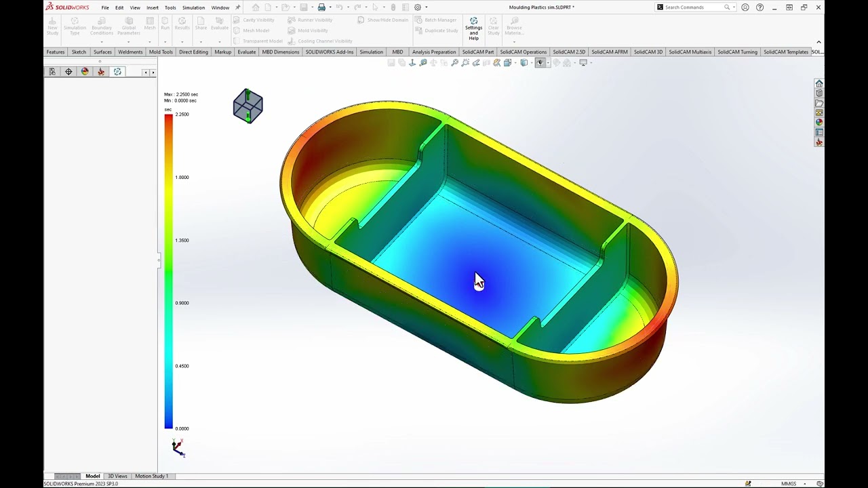The width and height of the screenshot is (868, 488).
Task: Click the Settings and Help icon
Action: [x=473, y=28]
